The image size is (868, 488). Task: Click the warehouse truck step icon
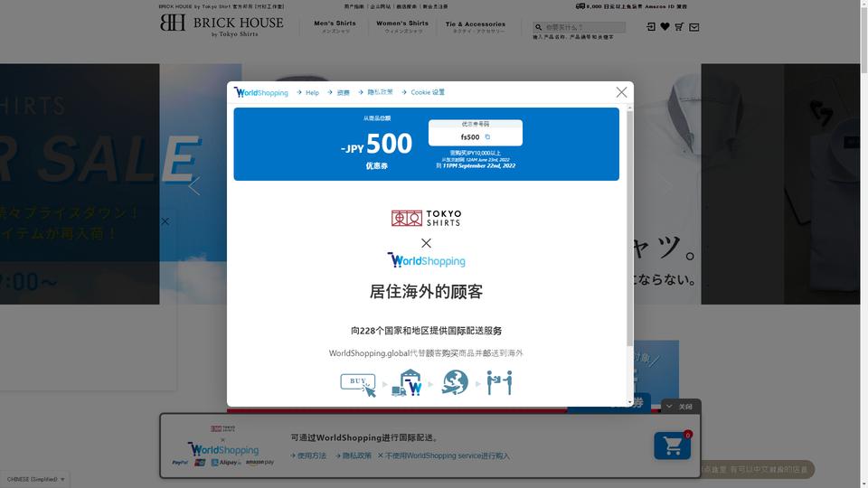coord(407,383)
